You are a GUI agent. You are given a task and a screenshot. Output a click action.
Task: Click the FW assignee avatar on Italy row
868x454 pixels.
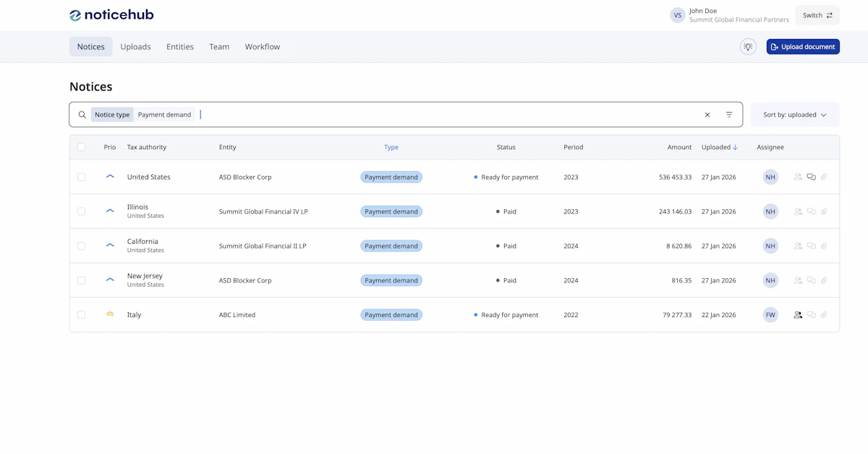(770, 315)
